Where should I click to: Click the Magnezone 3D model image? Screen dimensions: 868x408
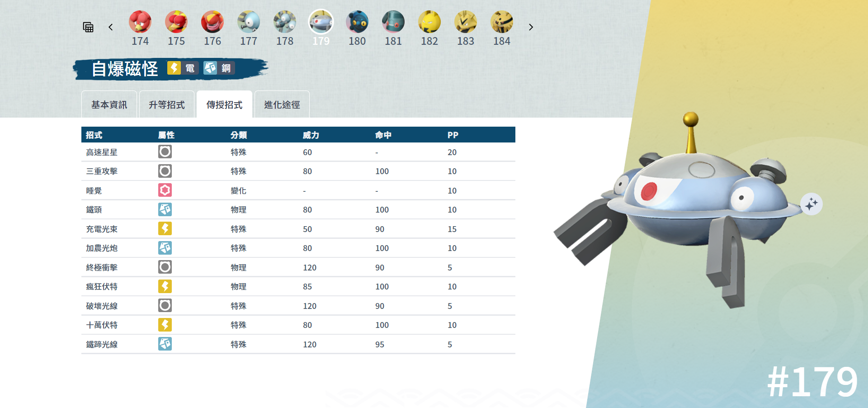pyautogui.click(x=678, y=210)
